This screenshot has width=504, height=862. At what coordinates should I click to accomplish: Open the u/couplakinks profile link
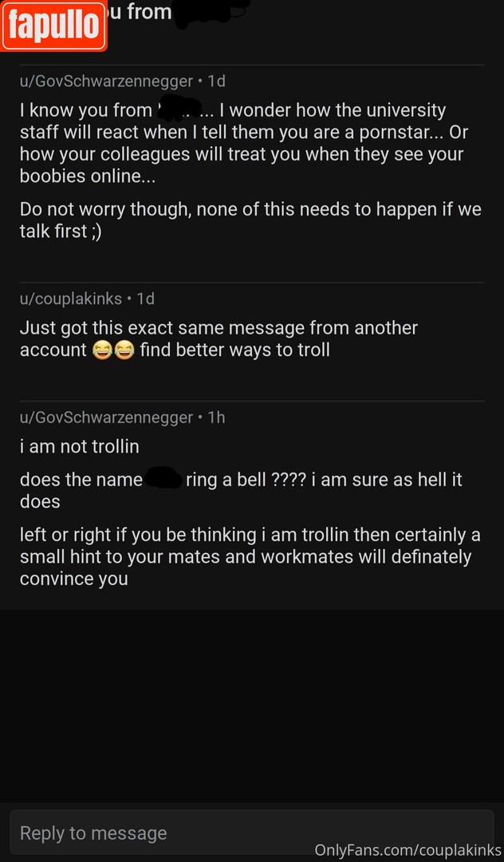pos(71,299)
